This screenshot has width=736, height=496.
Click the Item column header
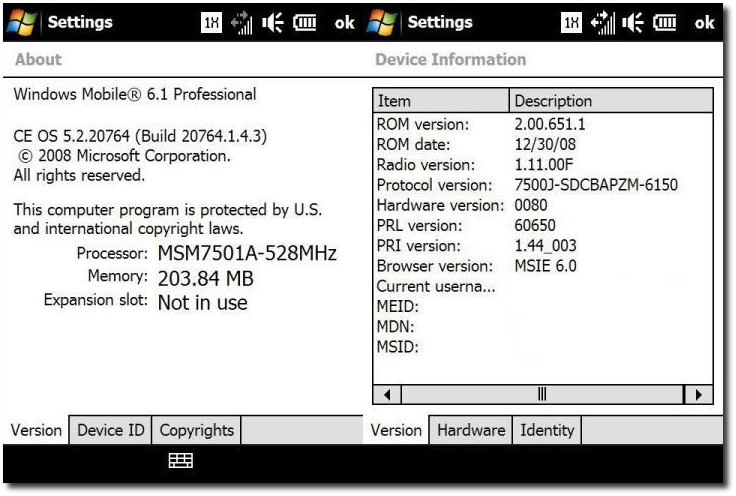pos(441,100)
